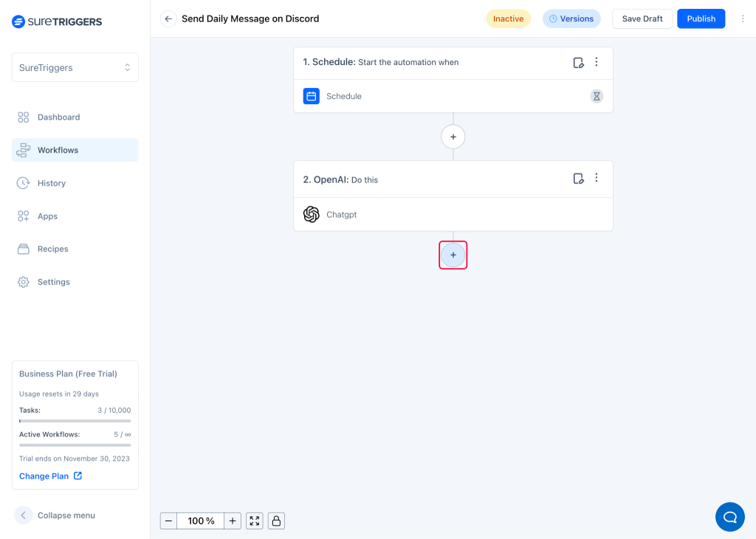Open History from the sidebar
This screenshot has height=539, width=756.
click(x=52, y=183)
